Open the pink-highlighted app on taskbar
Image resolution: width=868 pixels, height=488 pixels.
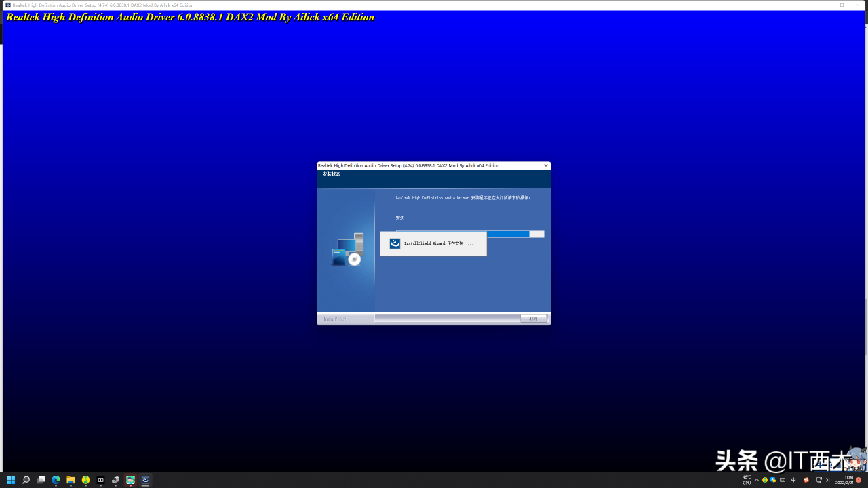click(130, 480)
